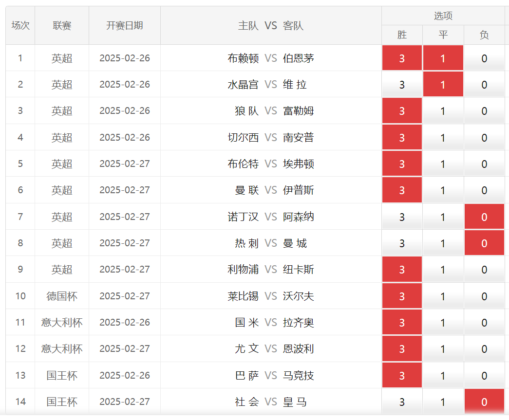Toggle win (3) for 狼队 VS 富勒姆
Image resolution: width=509 pixels, height=420 pixels.
click(402, 110)
